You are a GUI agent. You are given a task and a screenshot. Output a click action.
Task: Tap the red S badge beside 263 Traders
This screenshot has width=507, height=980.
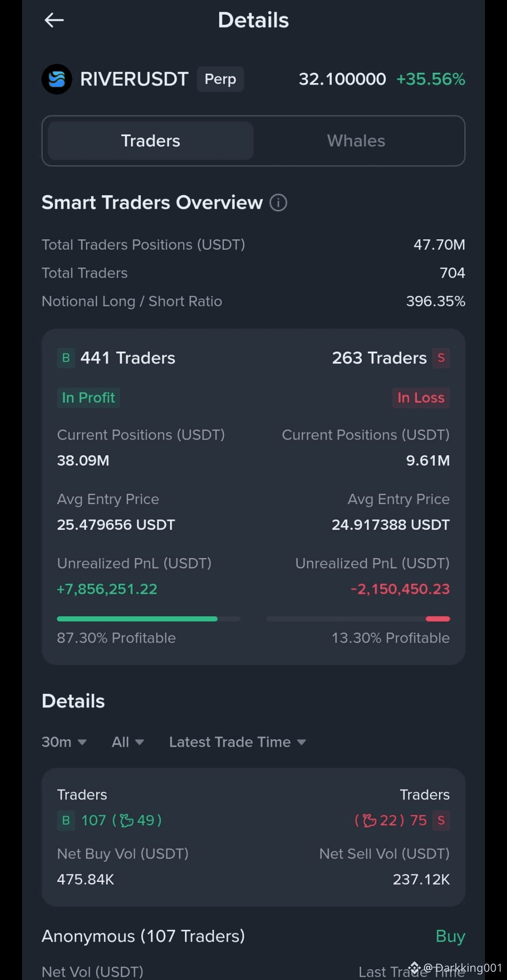pos(441,358)
